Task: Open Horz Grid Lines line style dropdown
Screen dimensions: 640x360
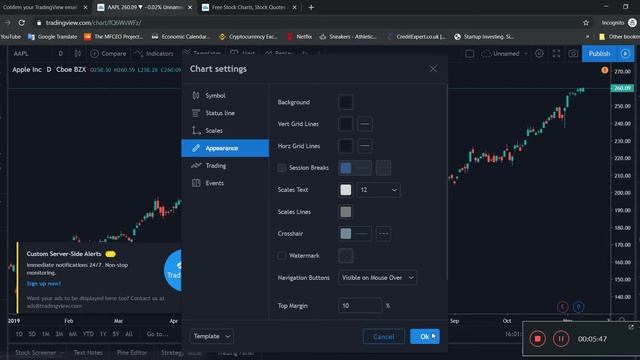Action: (x=365, y=146)
